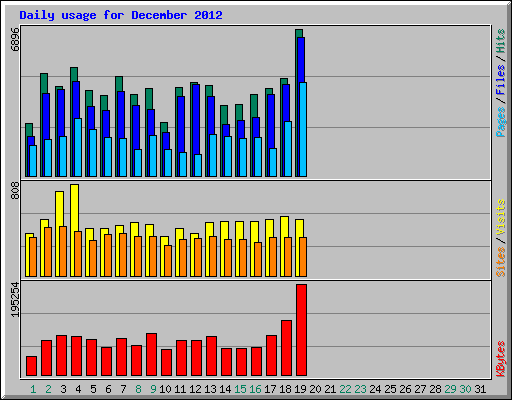
Task: Click day 28 on the date axis
Action: click(x=435, y=389)
